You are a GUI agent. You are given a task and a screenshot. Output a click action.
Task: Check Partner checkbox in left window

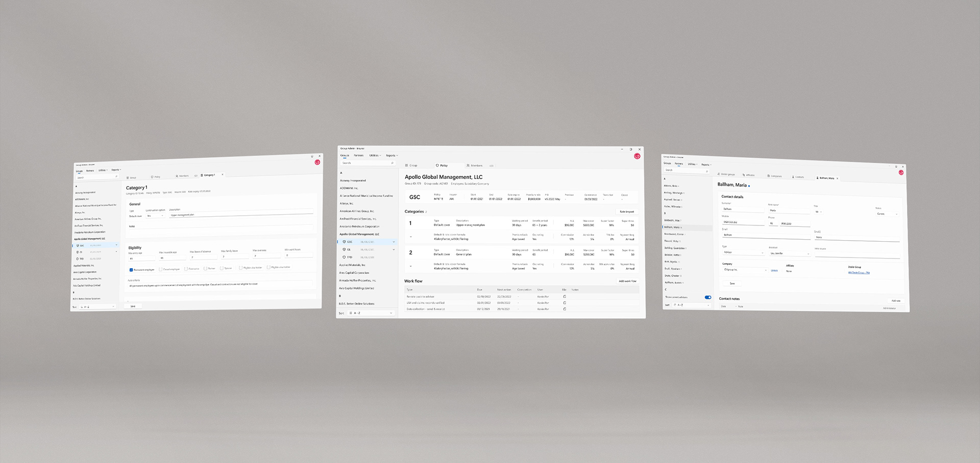[205, 269]
